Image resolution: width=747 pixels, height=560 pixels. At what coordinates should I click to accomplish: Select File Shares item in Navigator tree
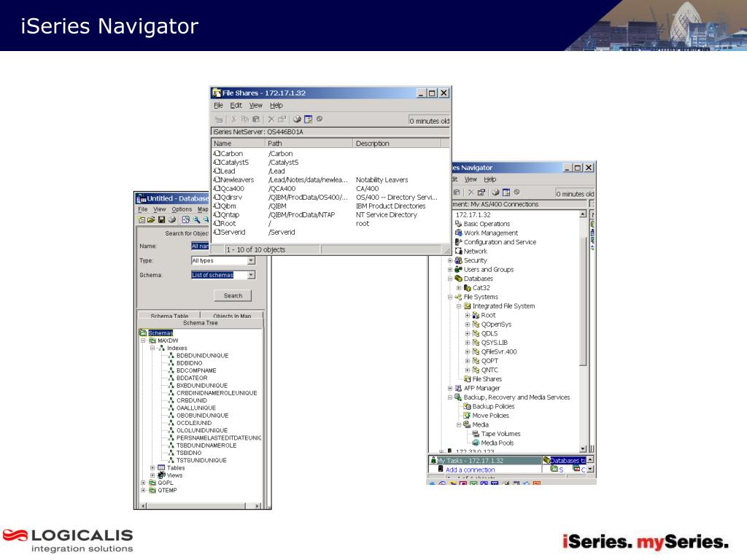(x=487, y=379)
